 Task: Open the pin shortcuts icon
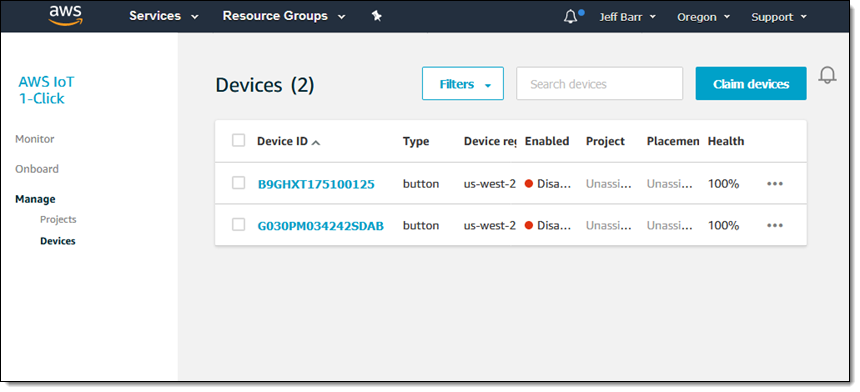coord(376,16)
